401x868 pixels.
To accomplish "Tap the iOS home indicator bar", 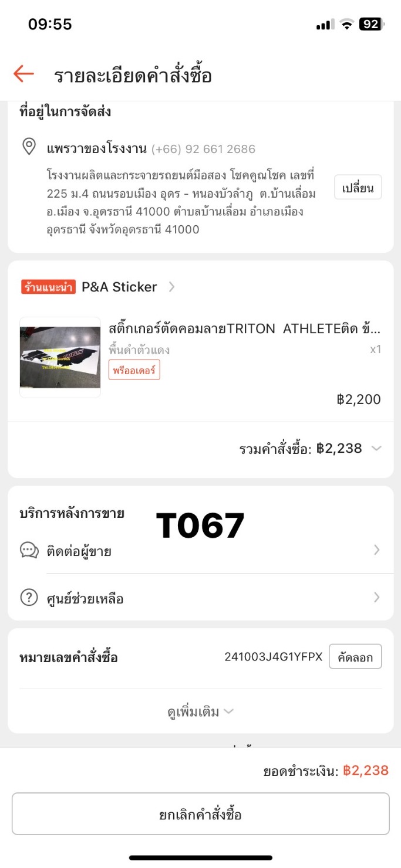I will click(200, 857).
